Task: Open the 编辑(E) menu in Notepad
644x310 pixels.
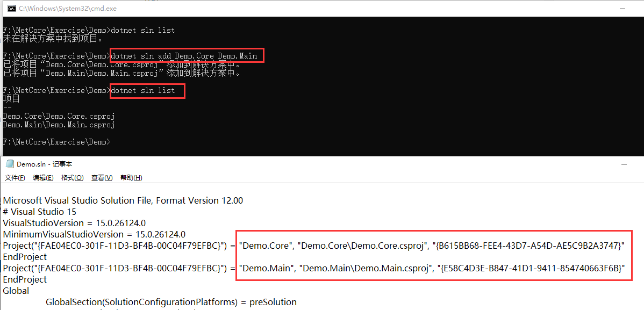Action: pos(42,177)
